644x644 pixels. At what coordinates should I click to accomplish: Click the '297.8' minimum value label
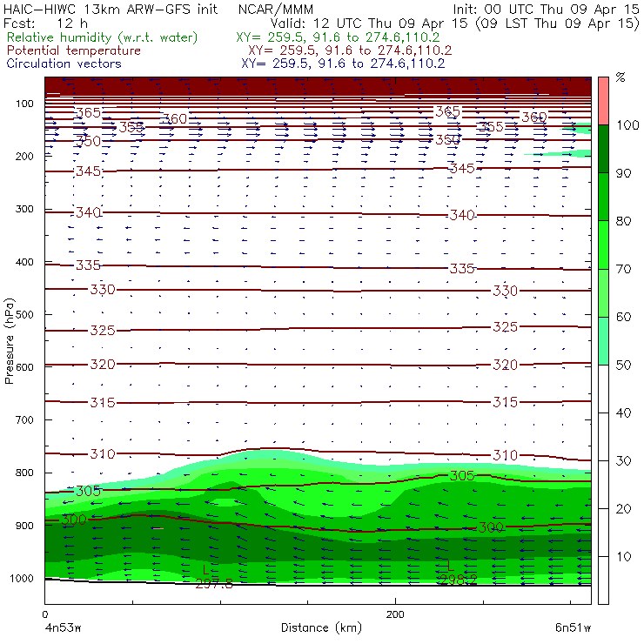(x=213, y=584)
